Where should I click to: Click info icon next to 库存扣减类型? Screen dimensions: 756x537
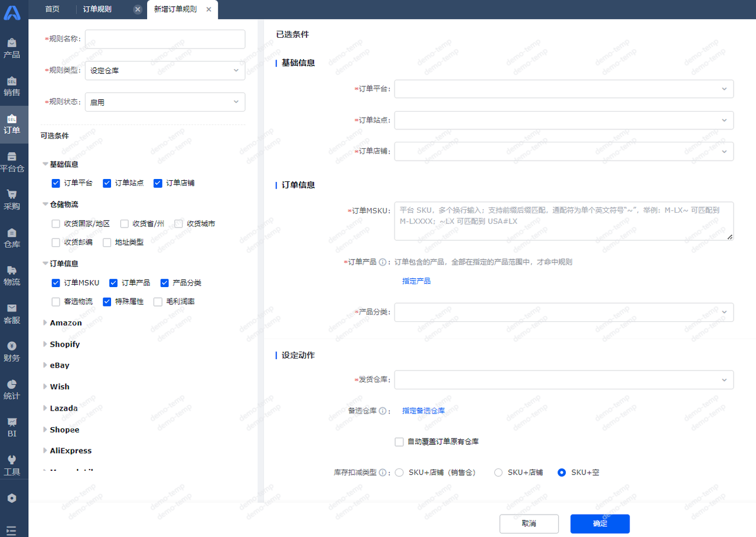(x=383, y=473)
